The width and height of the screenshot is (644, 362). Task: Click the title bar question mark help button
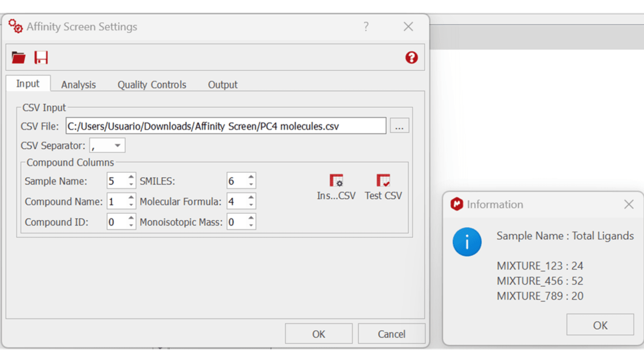coord(366,27)
